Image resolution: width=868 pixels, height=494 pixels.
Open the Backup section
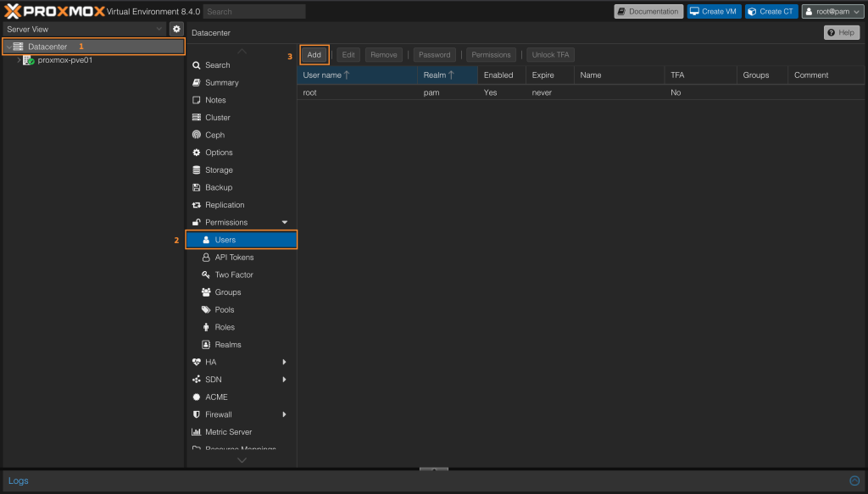[218, 187]
